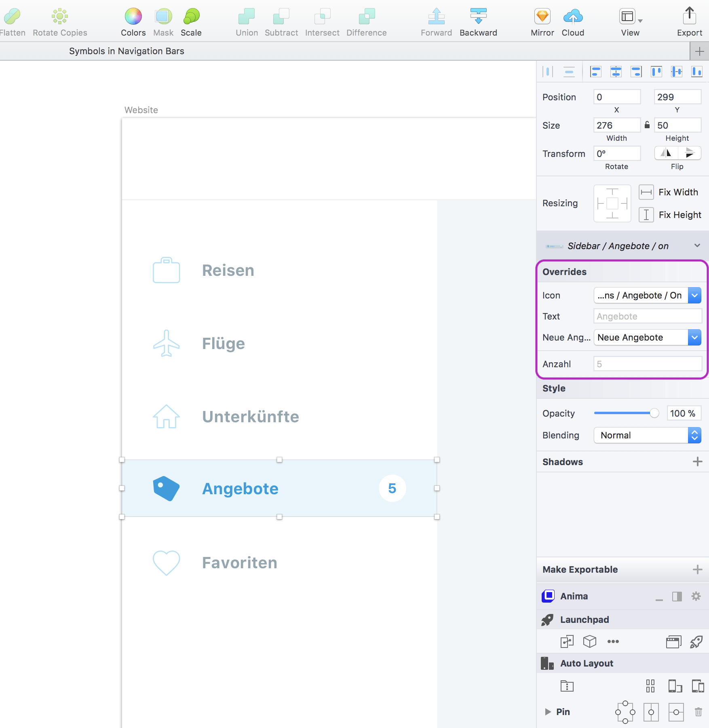Click the Launchpad rocket publish icon
The width and height of the screenshot is (709, 728).
tap(696, 642)
